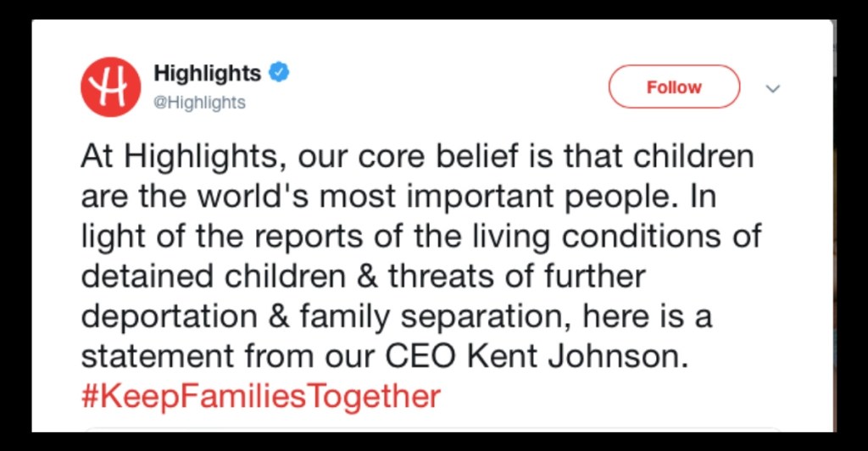Screen dimensions: 868x451
Task: Click the red Highlights logo avatar
Action: pyautogui.click(x=109, y=86)
